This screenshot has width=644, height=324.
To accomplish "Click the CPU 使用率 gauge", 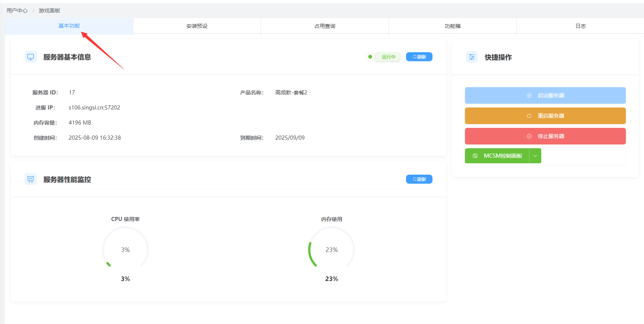I will (125, 249).
